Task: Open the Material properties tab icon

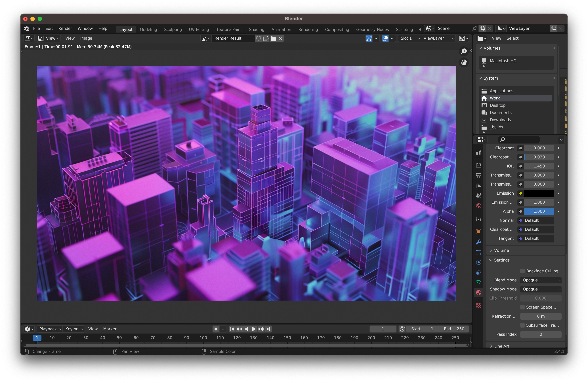Action: tap(478, 293)
